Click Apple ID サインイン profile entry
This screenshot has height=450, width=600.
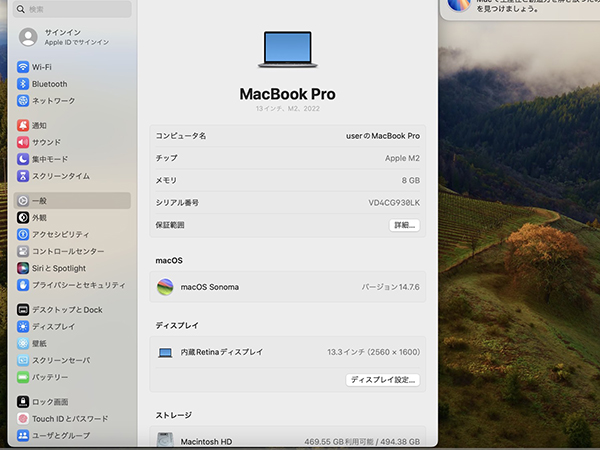tap(72, 37)
